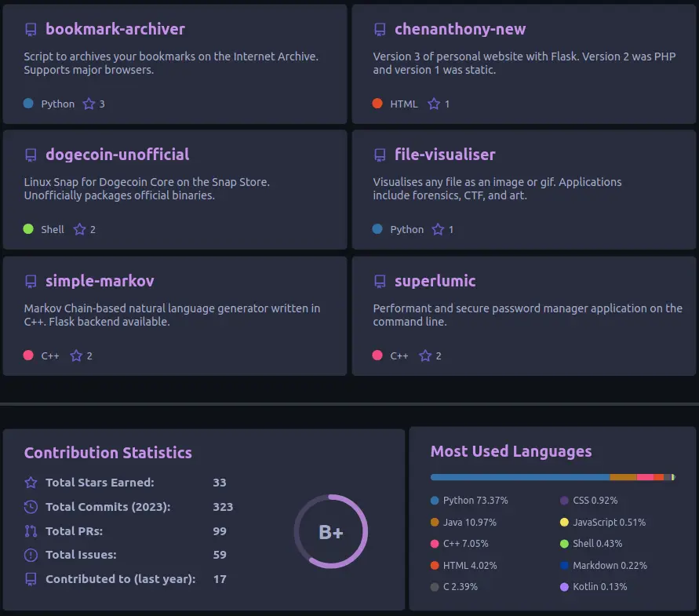Click the Total Commits clock icon
Screen dimensions: 699x616
tap(31, 507)
